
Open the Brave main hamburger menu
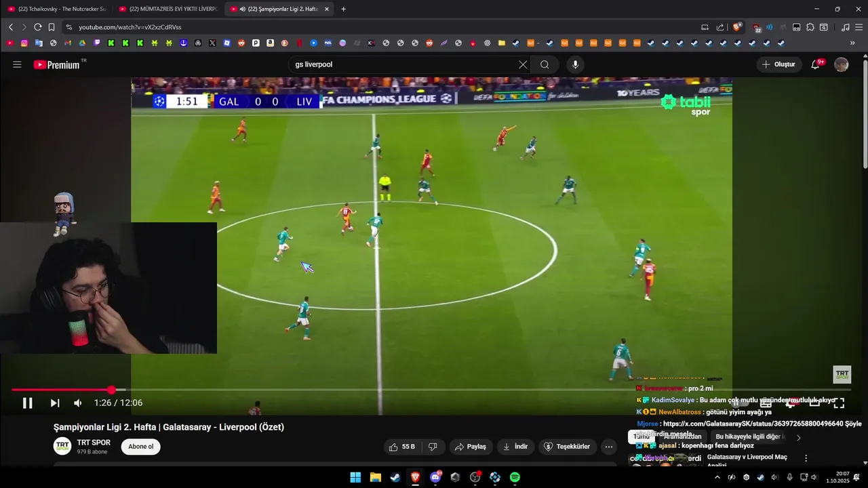pyautogui.click(x=858, y=27)
